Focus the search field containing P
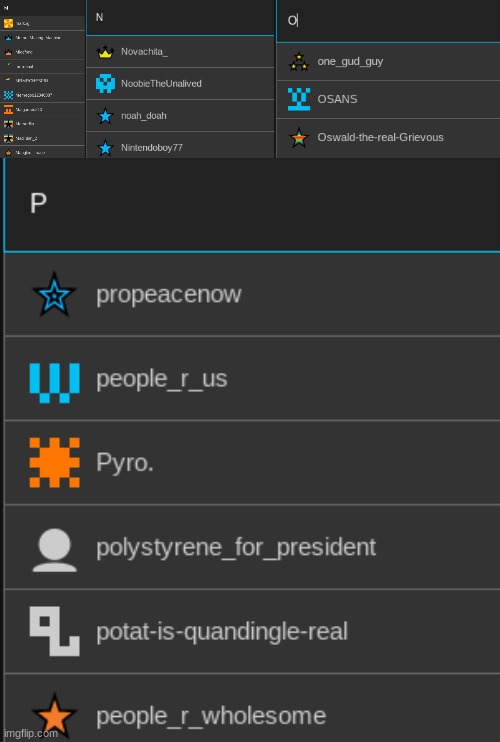Viewport: 500px width, 742px height. pyautogui.click(x=252, y=204)
